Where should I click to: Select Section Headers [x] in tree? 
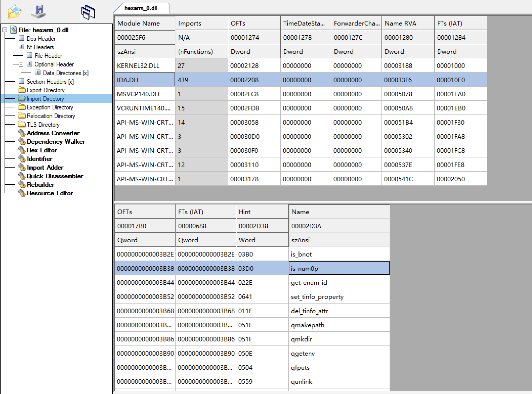50,82
